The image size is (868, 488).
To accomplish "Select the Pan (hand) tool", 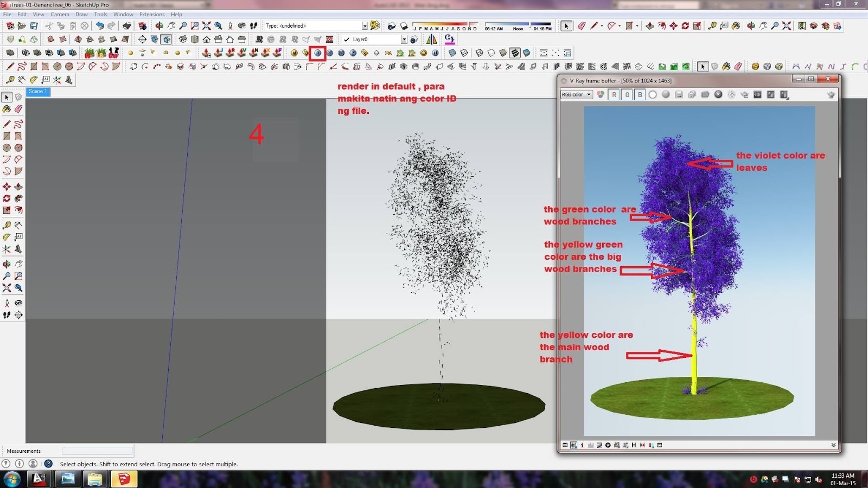I will point(18,264).
